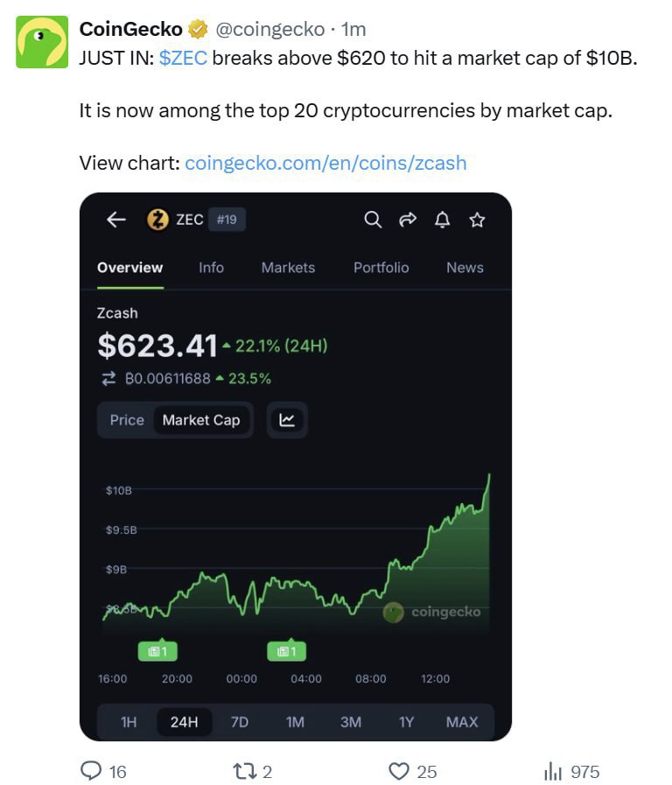The image size is (672, 785).
Task: Click the reply comment icon
Action: (92, 771)
